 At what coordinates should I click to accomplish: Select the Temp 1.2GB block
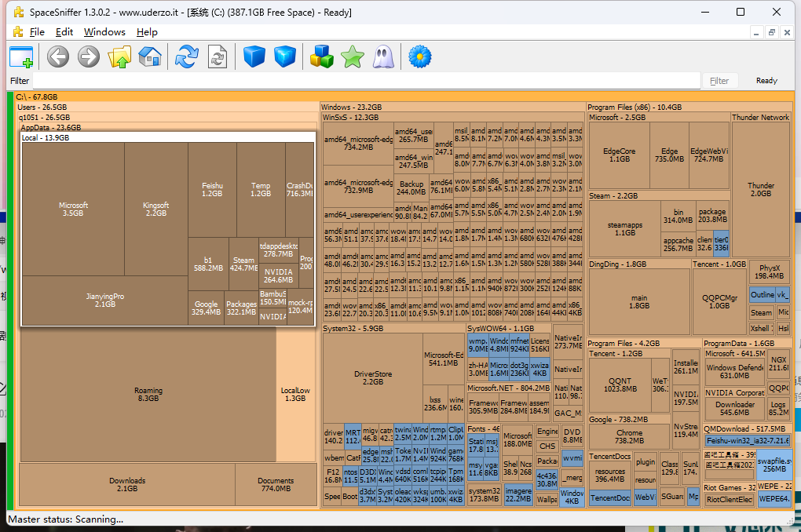[261, 189]
